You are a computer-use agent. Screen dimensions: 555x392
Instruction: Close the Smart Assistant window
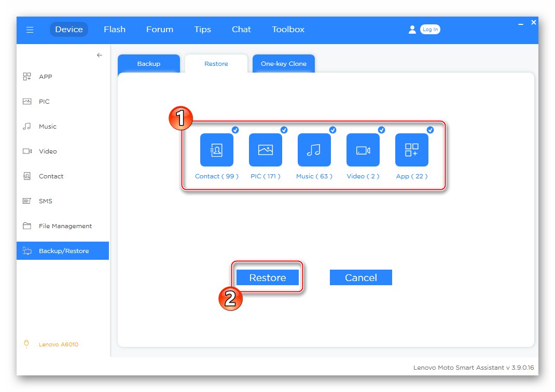click(533, 22)
